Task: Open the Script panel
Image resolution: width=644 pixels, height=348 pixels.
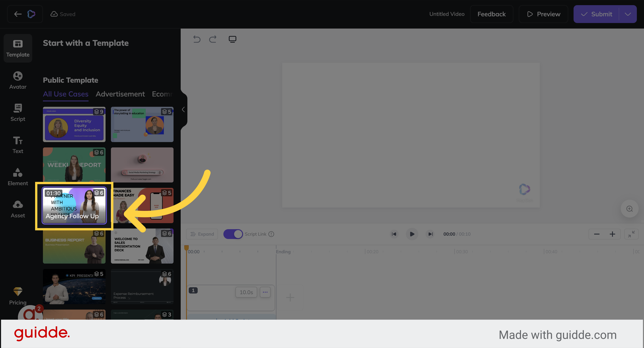Action: 17,112
